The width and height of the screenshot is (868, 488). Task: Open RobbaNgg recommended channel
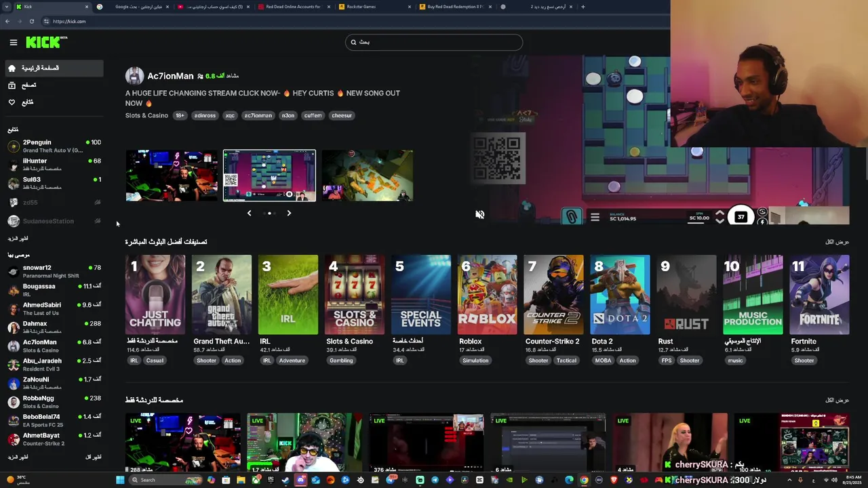tap(53, 402)
